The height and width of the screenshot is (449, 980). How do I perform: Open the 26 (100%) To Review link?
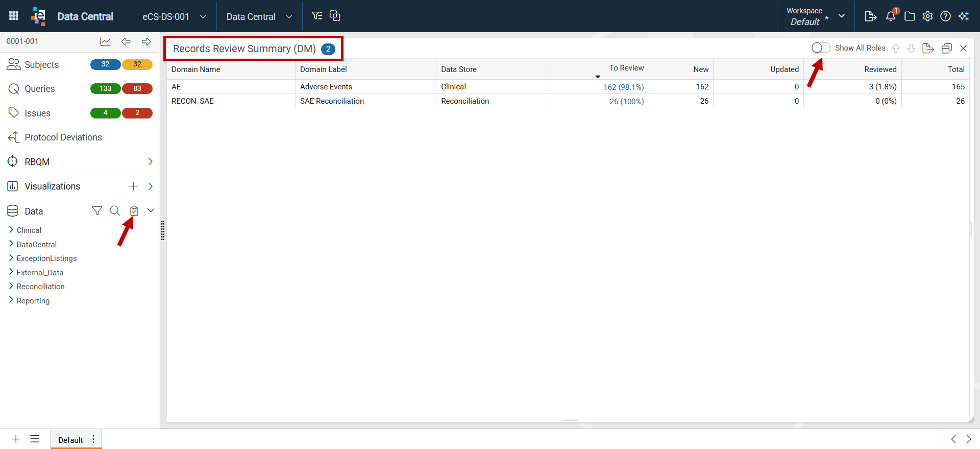click(626, 101)
